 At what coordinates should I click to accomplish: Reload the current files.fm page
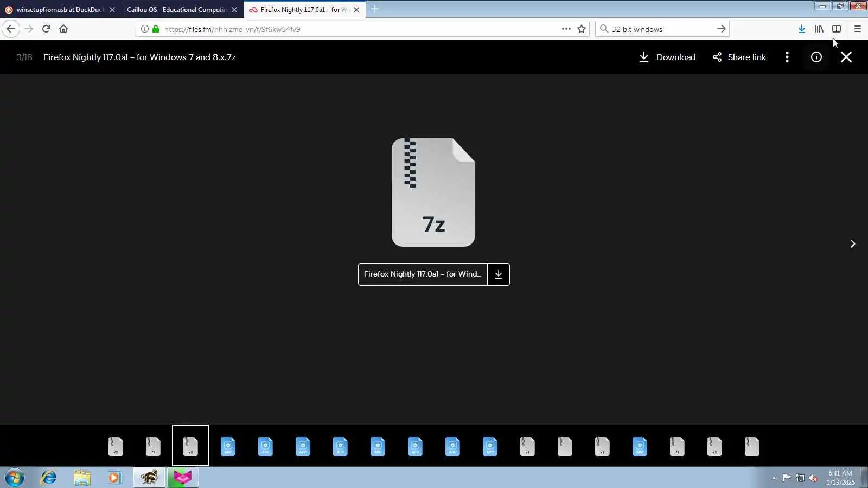pos(46,29)
